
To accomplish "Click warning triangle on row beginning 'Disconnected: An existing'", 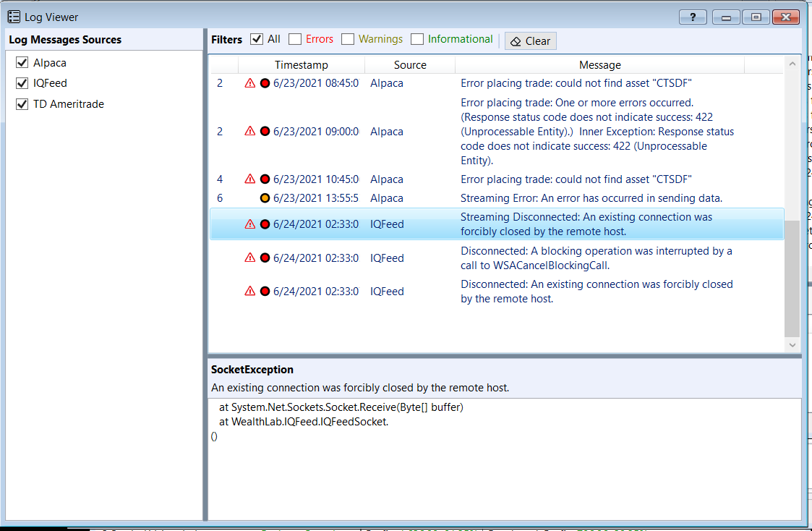I will point(250,291).
